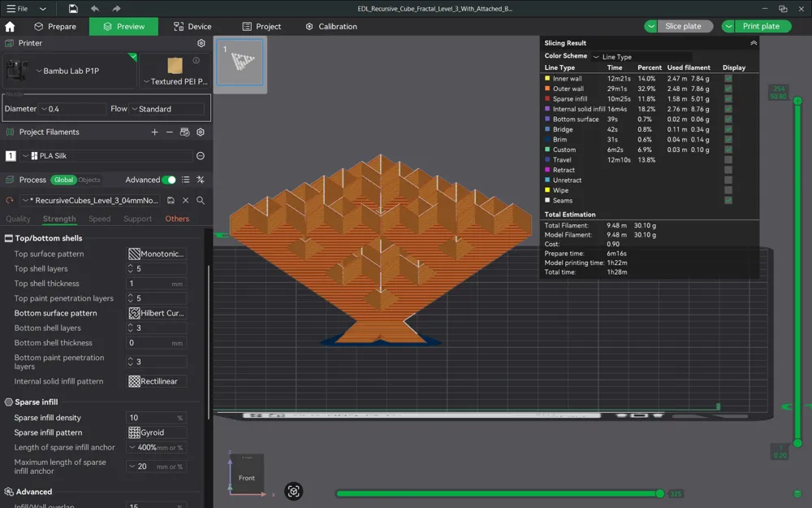Switch process scope to Objects
Viewport: 812px width, 508px height.
[x=89, y=180]
